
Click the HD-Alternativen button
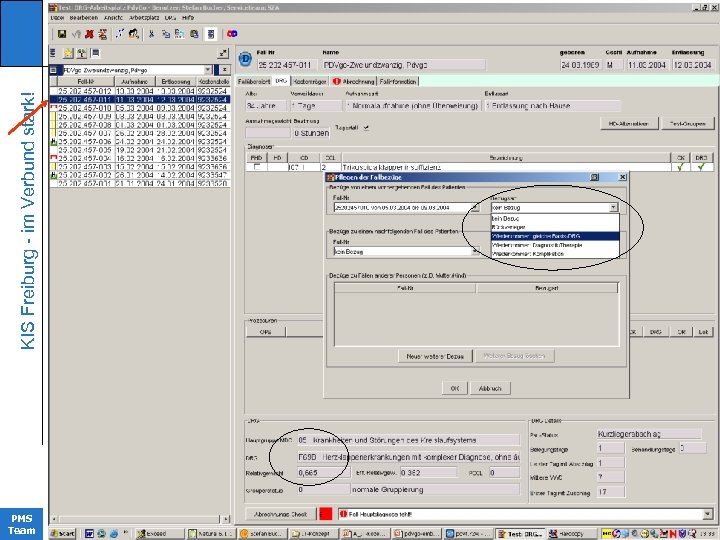coord(628,124)
